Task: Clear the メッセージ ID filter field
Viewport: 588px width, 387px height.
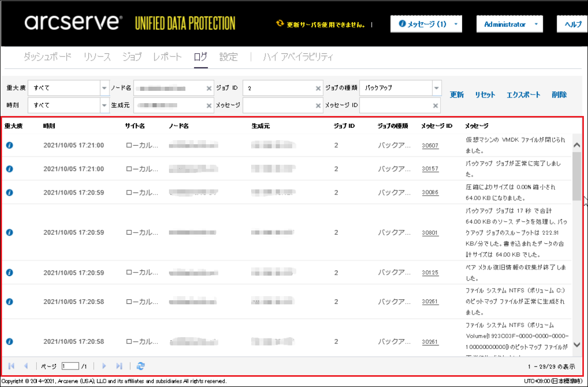Action: tap(435, 105)
